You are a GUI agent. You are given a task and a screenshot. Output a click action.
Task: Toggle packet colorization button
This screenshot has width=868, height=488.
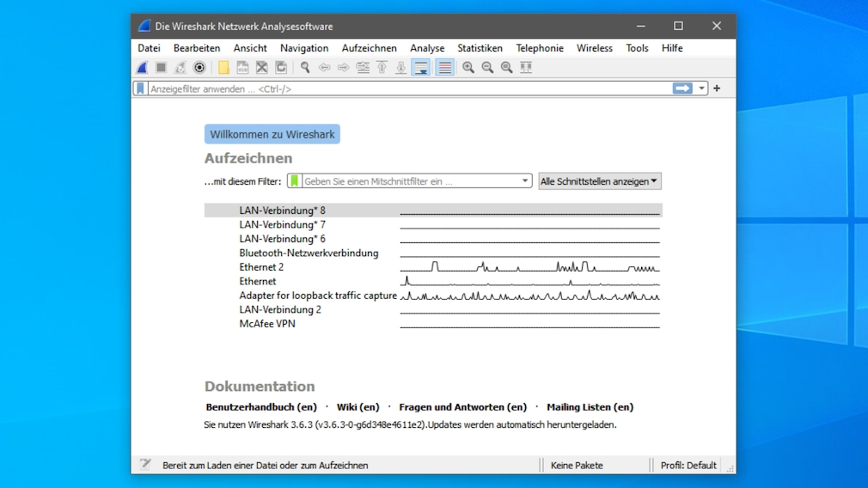coord(444,68)
